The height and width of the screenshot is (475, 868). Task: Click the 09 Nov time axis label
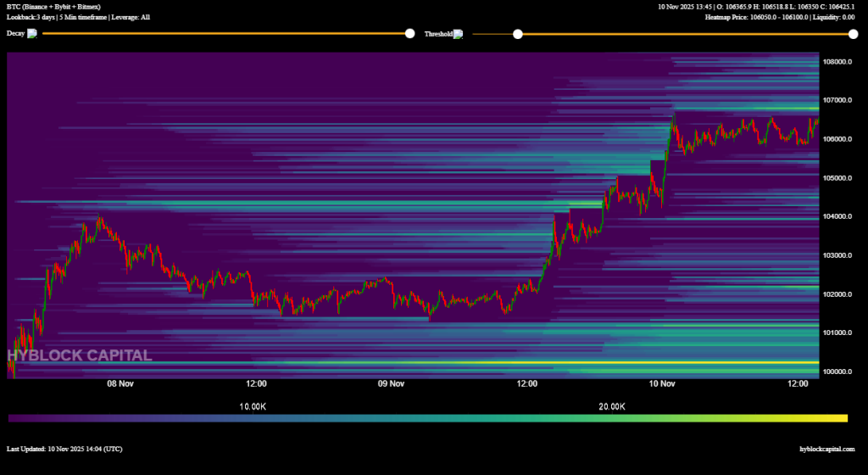(x=391, y=383)
